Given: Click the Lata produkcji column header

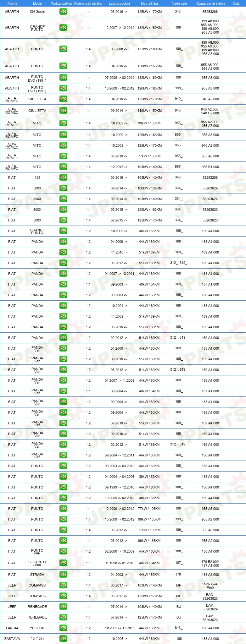Looking at the screenshot, I should coord(120,3).
